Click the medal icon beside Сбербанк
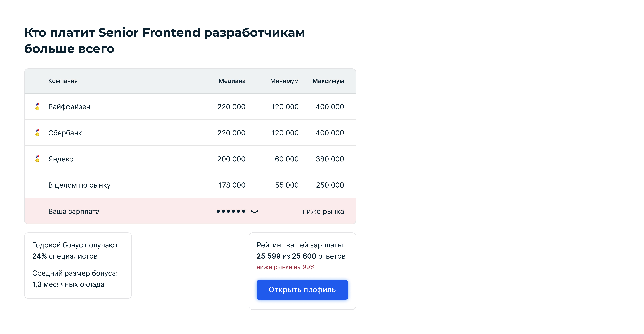 (37, 133)
